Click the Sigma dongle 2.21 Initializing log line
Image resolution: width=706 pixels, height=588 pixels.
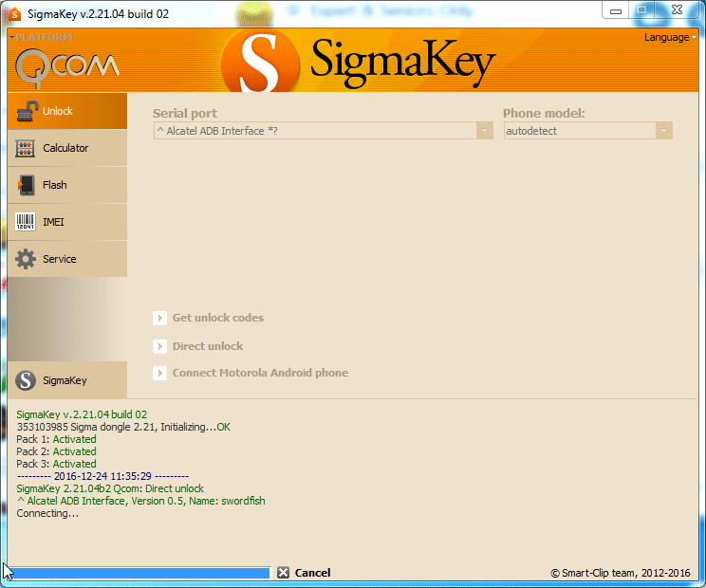tap(123, 427)
